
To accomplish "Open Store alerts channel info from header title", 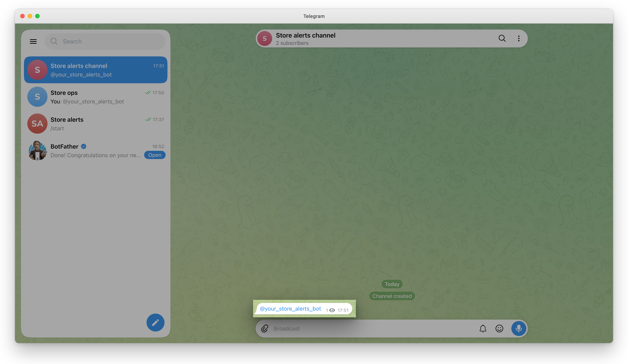I will tap(305, 35).
